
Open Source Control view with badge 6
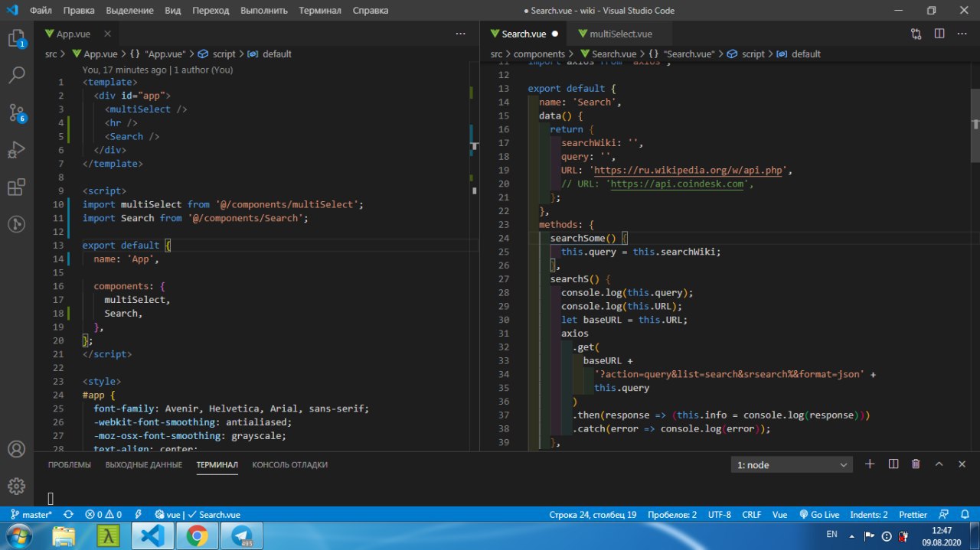point(16,112)
